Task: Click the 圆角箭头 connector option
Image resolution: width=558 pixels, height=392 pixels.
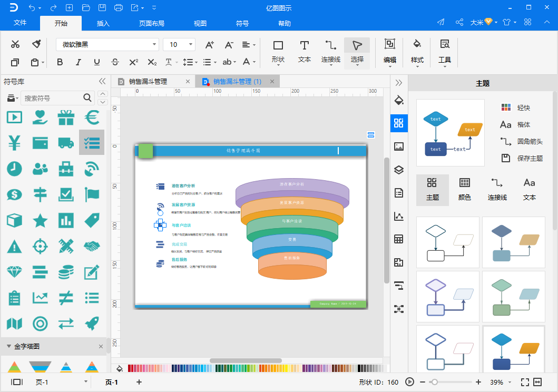Action: (522, 142)
